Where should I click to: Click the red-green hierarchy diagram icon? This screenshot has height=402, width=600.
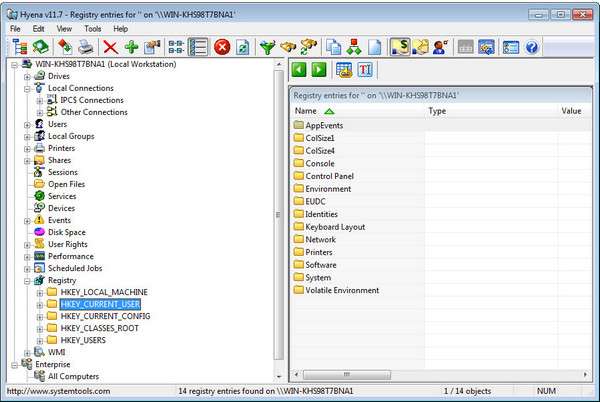354,47
